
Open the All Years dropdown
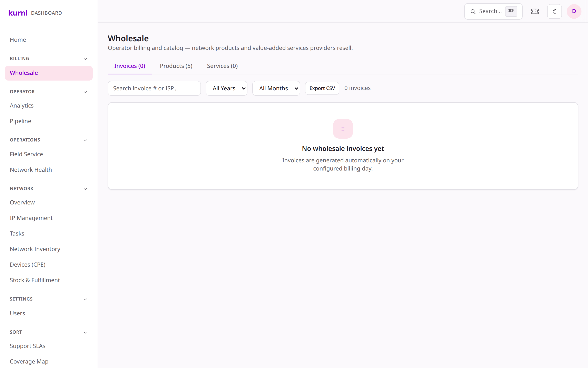tap(226, 88)
